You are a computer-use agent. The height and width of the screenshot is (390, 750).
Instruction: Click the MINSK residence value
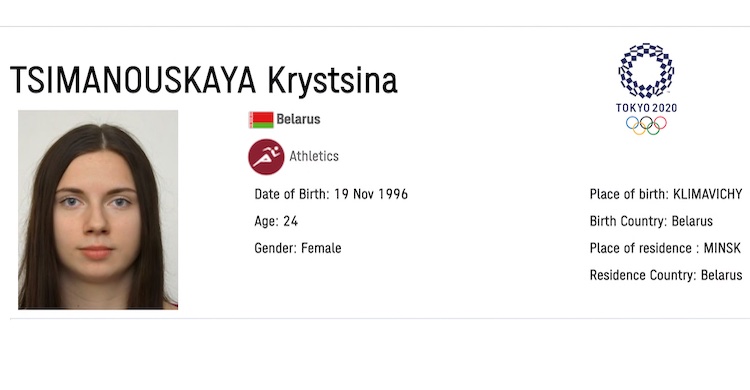[722, 248]
